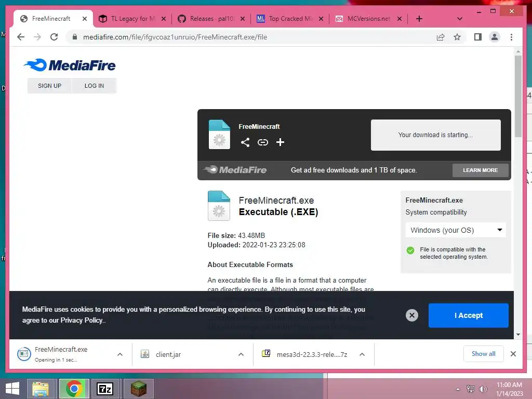Open the side panel icon
Screen dimensions: 532x399
click(478, 37)
